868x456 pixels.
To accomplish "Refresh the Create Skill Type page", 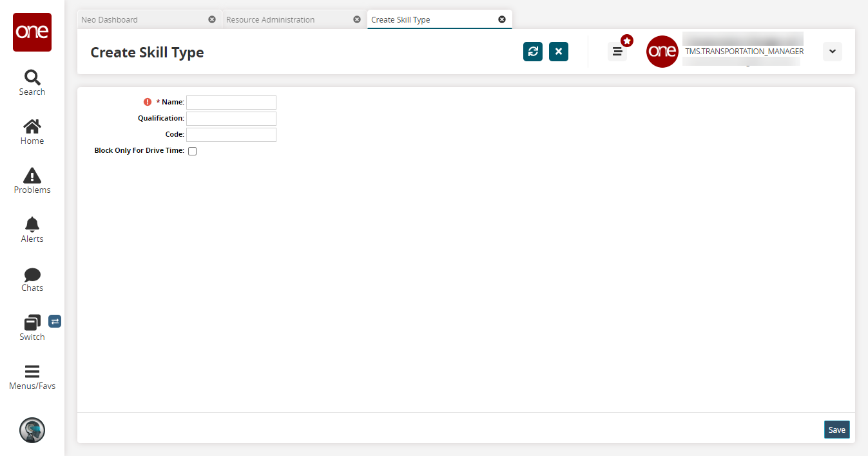I will tap(533, 52).
